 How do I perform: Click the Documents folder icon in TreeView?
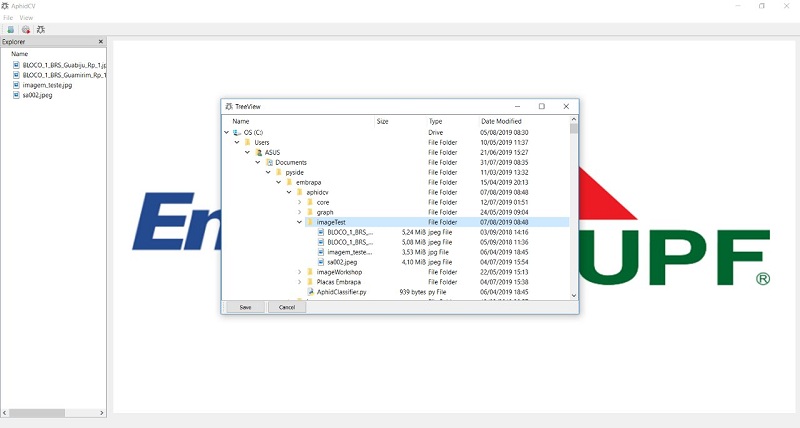coord(269,162)
